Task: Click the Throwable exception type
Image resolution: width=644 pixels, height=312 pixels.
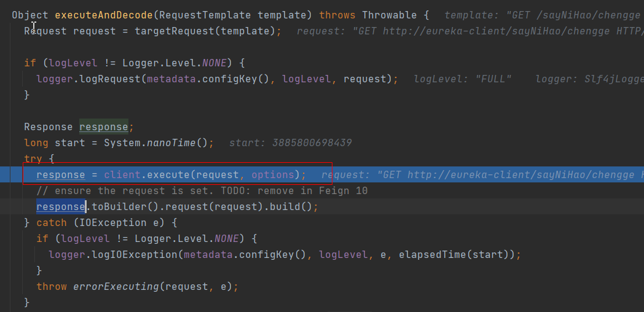Action: [x=390, y=15]
